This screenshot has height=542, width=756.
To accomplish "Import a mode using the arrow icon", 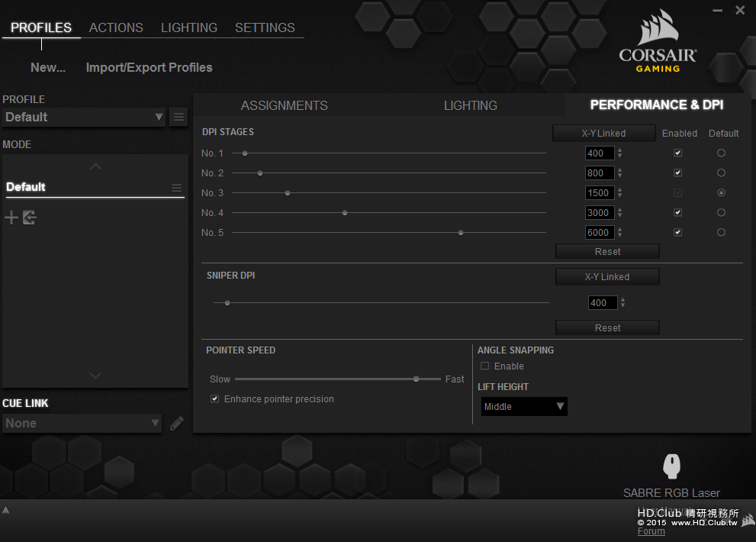I will (30, 218).
